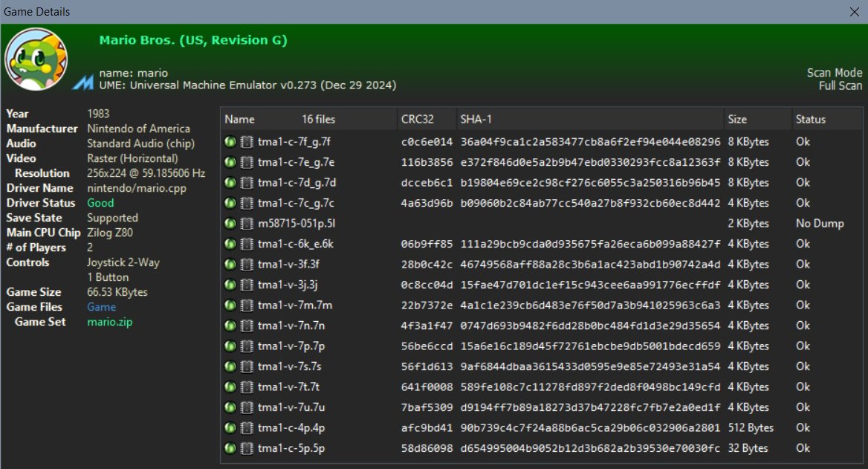Select the tma1-v-7n.7n file name

[x=291, y=326]
